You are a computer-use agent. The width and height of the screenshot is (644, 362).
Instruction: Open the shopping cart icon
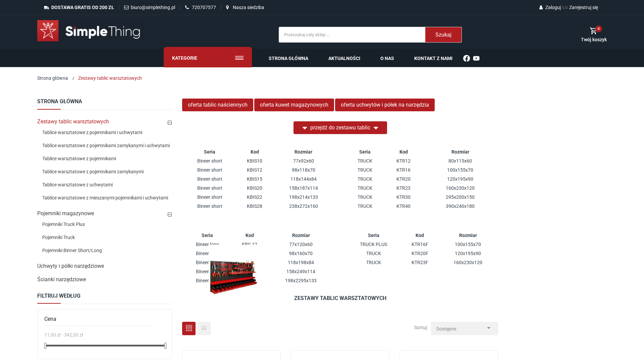pos(593,31)
